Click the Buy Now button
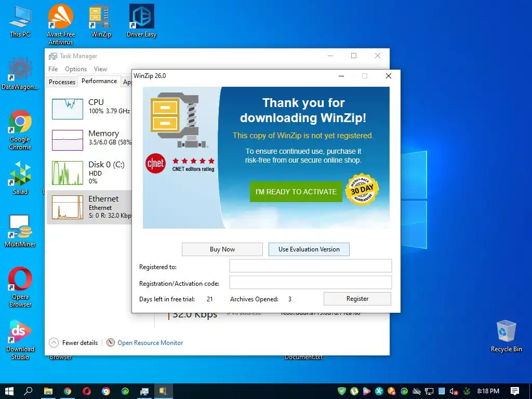 tap(222, 249)
